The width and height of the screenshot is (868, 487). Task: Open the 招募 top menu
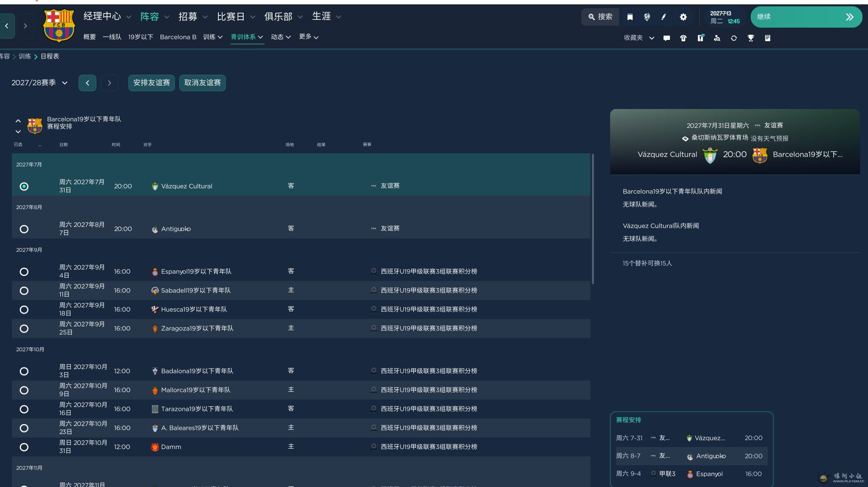coord(193,17)
